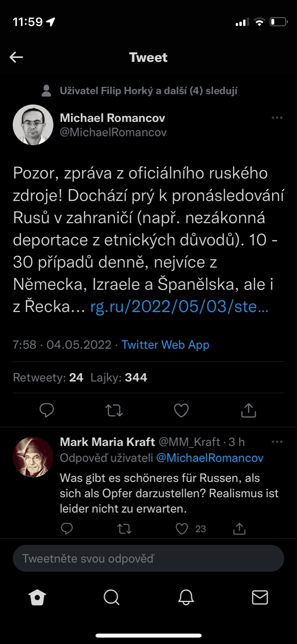
Task: Open the rg.ru article link
Action: coord(179,307)
